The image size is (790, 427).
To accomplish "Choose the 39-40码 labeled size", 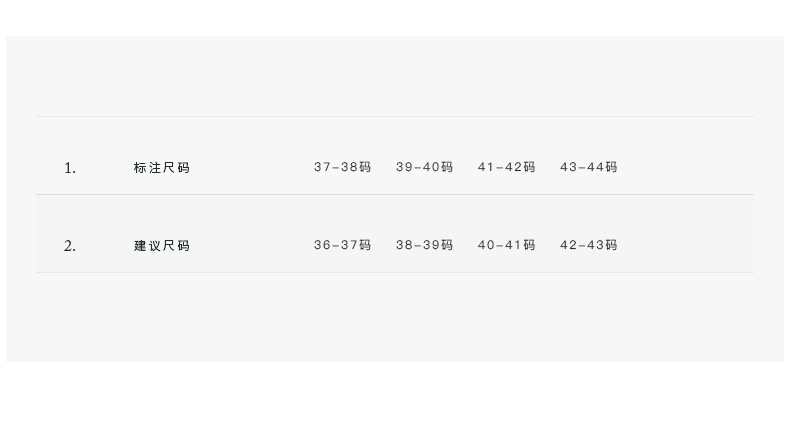I will coord(424,167).
